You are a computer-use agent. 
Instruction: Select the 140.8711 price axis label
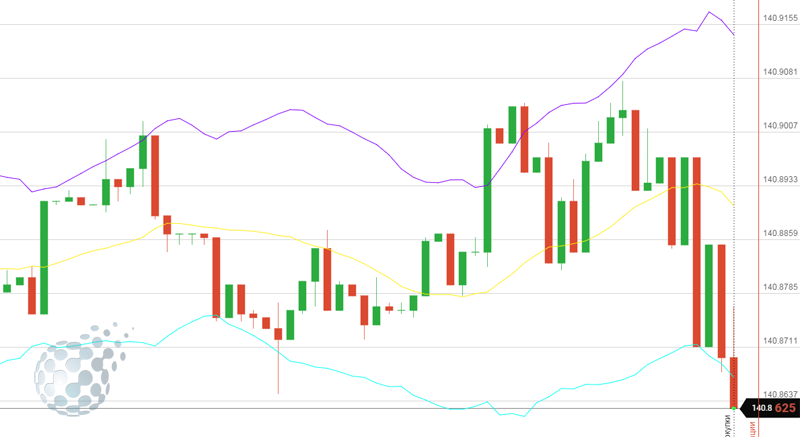click(779, 342)
